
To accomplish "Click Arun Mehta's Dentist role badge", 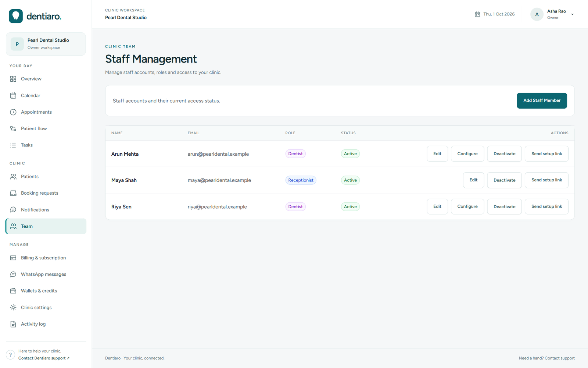I will 295,154.
